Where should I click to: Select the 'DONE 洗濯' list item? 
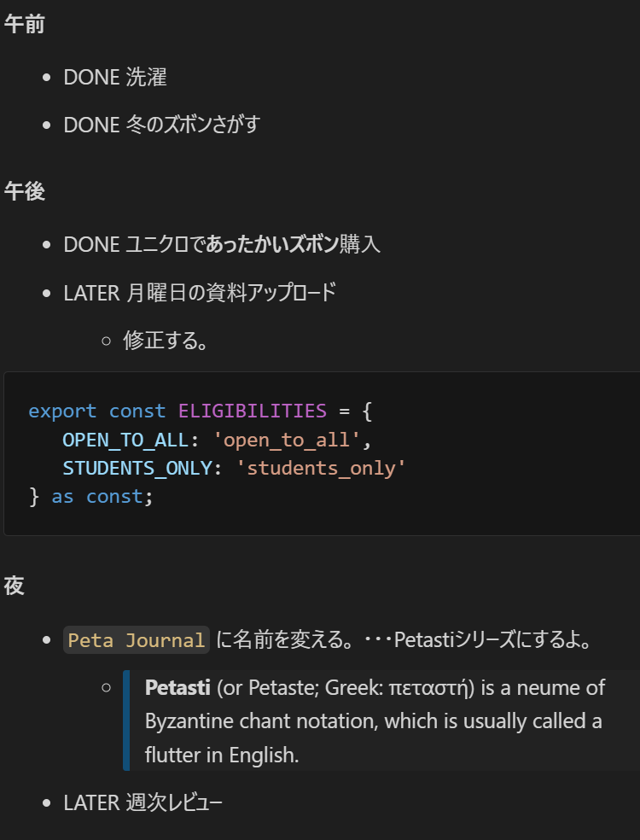(x=115, y=78)
